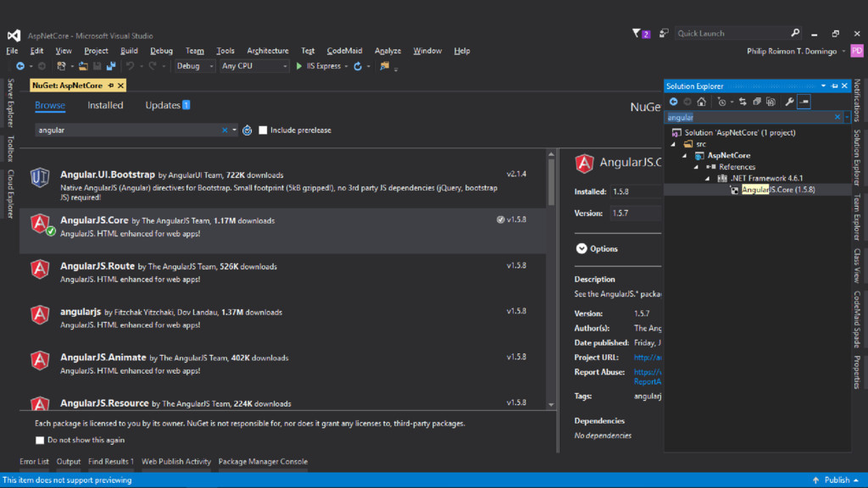Clear the Solution Explorer search text
The width and height of the screenshot is (868, 488).
coord(837,117)
